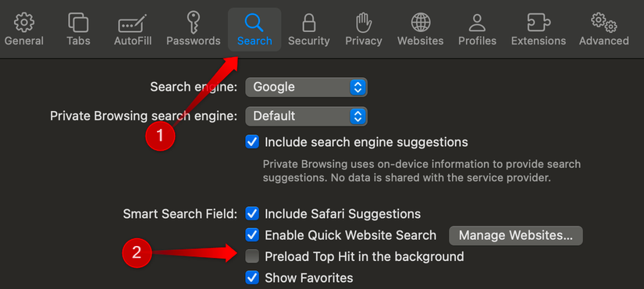The height and width of the screenshot is (289, 644).
Task: Open the Extensions puzzle-piece icon
Action: coord(539,22)
